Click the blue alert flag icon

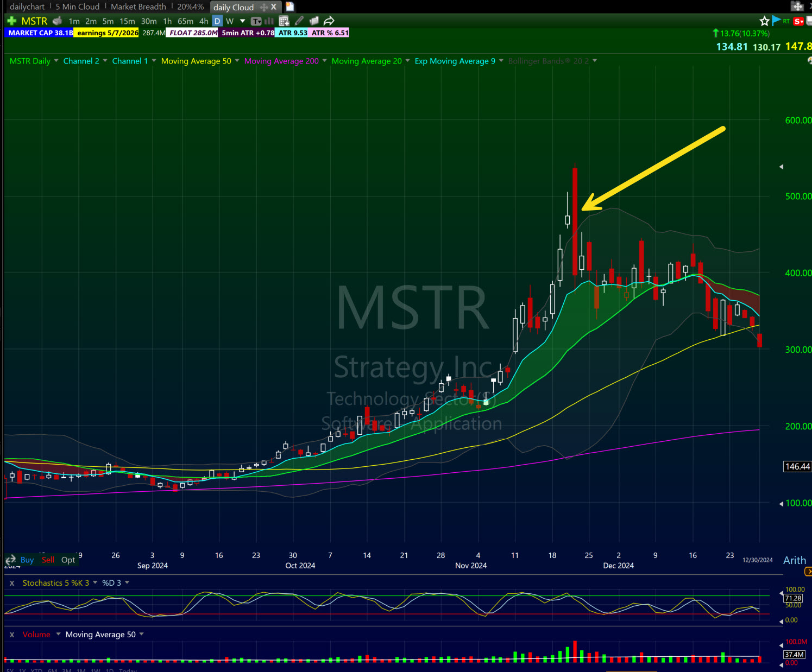pyautogui.click(x=776, y=20)
